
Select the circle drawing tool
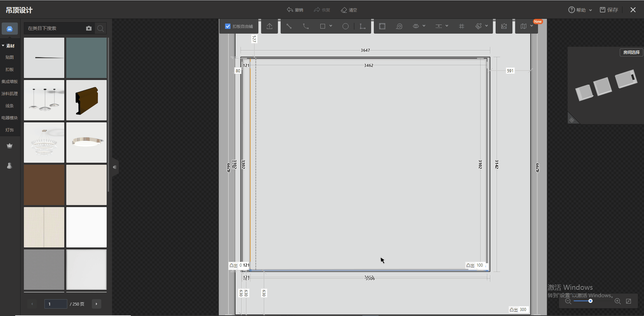(345, 26)
